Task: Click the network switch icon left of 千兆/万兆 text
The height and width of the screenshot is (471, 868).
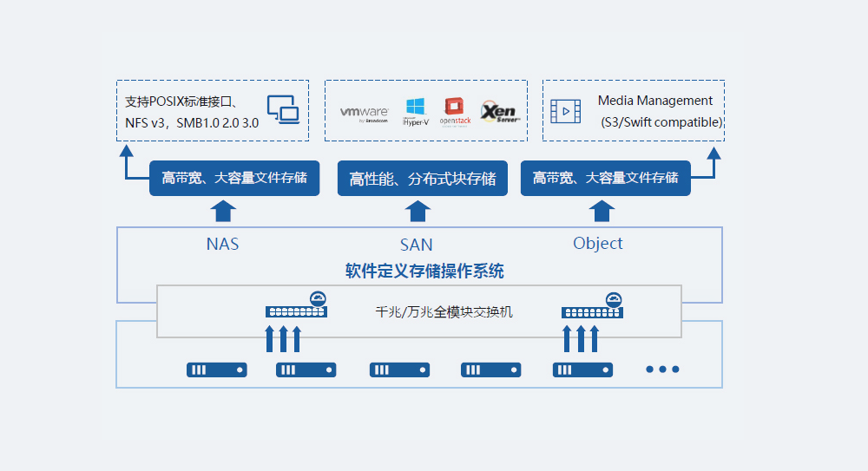Action: point(296,305)
